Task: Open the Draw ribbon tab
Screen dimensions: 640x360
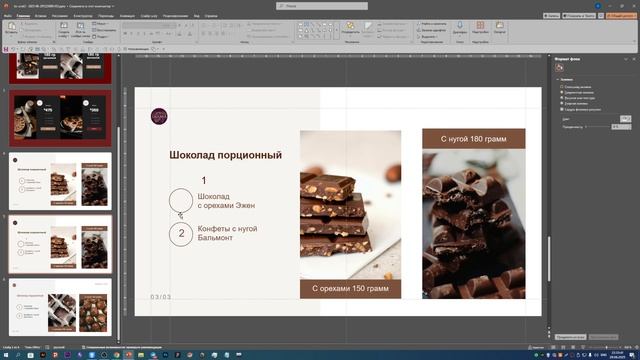Action: 60,16
